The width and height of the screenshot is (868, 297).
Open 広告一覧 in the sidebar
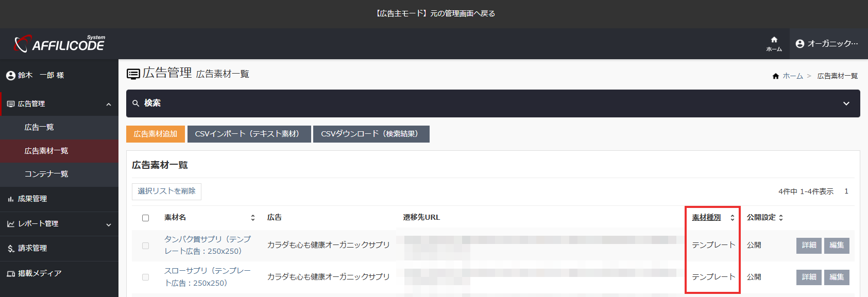pos(39,127)
